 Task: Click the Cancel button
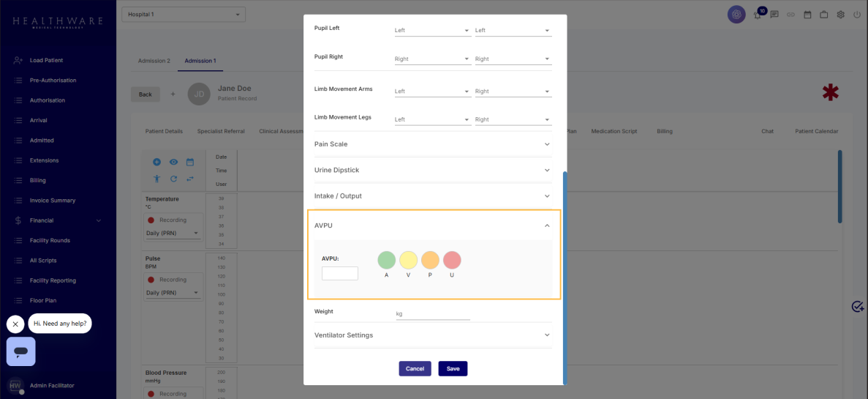click(415, 369)
